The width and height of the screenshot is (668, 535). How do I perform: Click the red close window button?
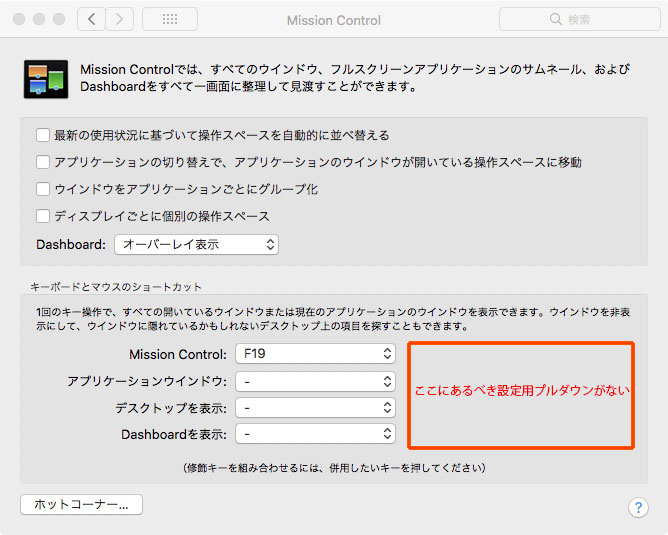pos(19,19)
